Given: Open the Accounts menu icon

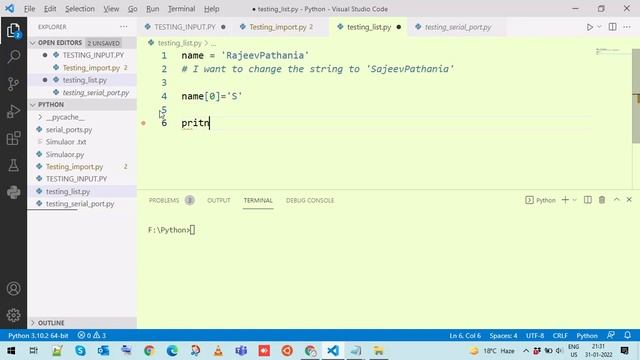Looking at the screenshot, I should coord(13,289).
